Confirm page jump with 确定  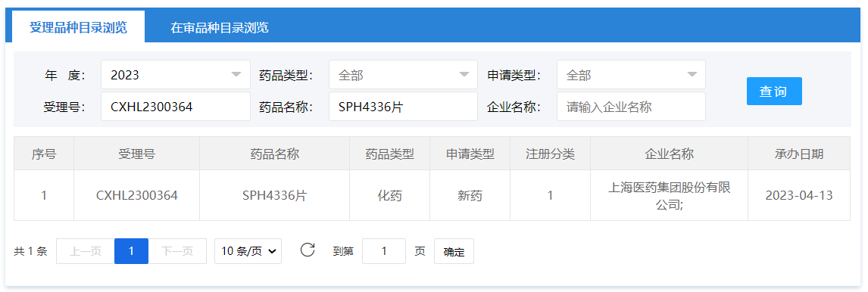point(454,251)
